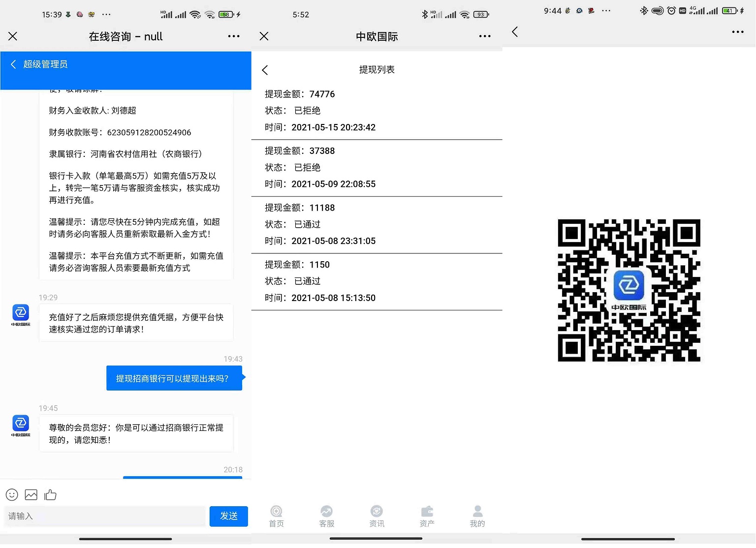756x548 pixels.
Task: Select the text 财务入金收款人: 刘德超
Action: (x=93, y=111)
